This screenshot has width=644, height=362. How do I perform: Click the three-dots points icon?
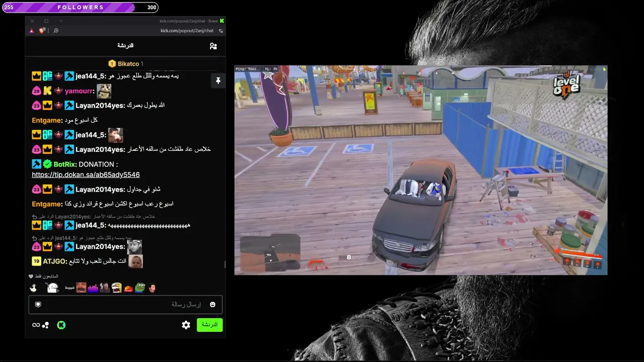point(46,325)
